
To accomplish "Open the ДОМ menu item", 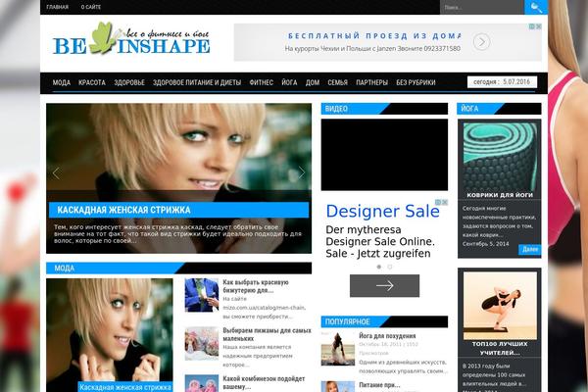I will coord(313,82).
